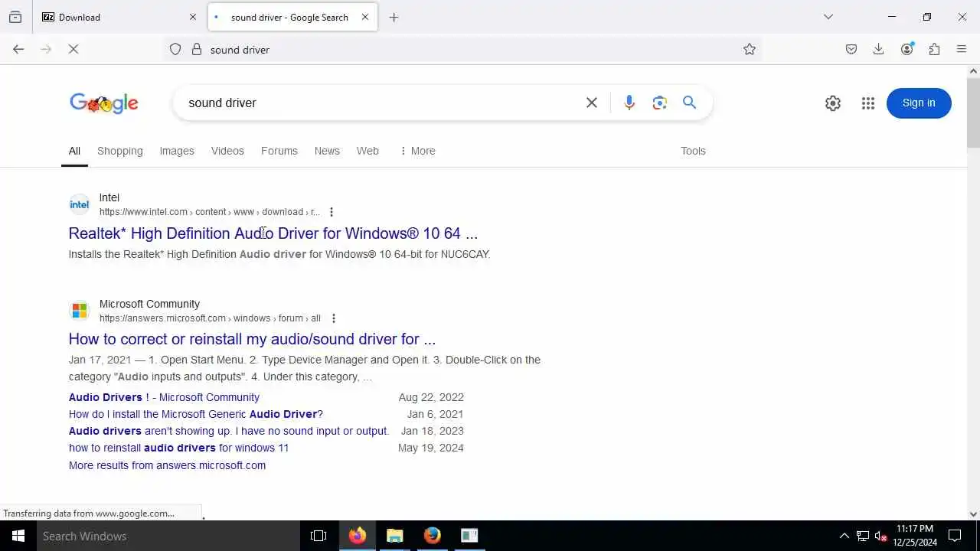Switch to Forums results

point(279,151)
